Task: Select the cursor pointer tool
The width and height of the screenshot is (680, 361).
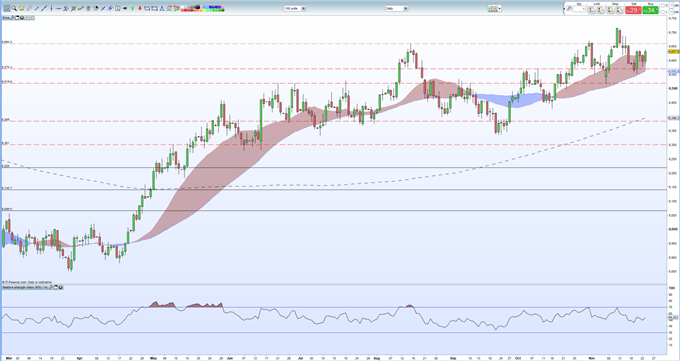Action: [x=7, y=9]
